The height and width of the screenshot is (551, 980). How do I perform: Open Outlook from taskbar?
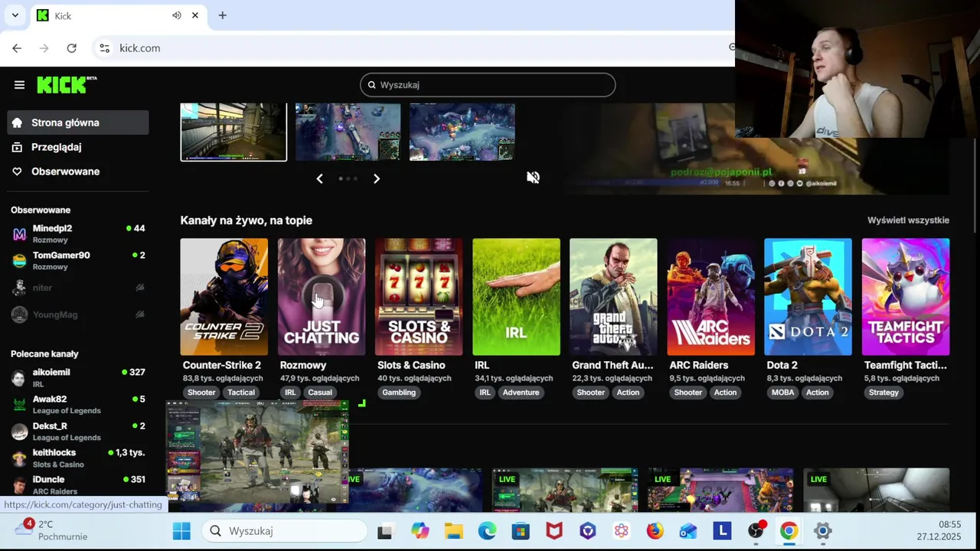pos(688,531)
